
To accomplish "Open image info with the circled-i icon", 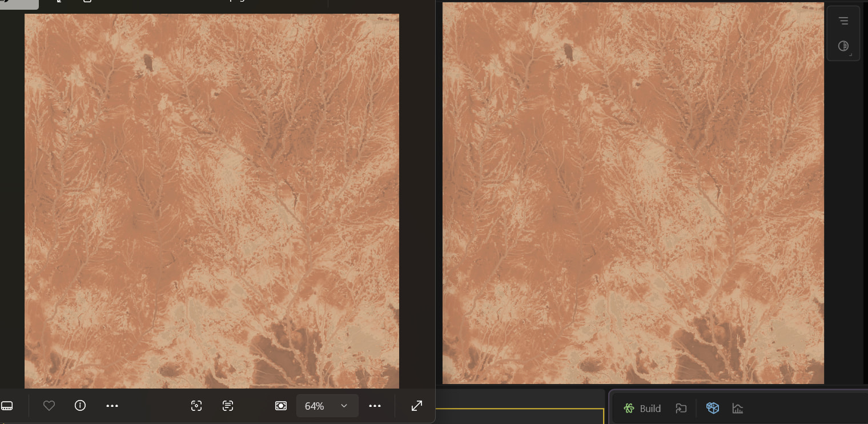I will tap(80, 406).
